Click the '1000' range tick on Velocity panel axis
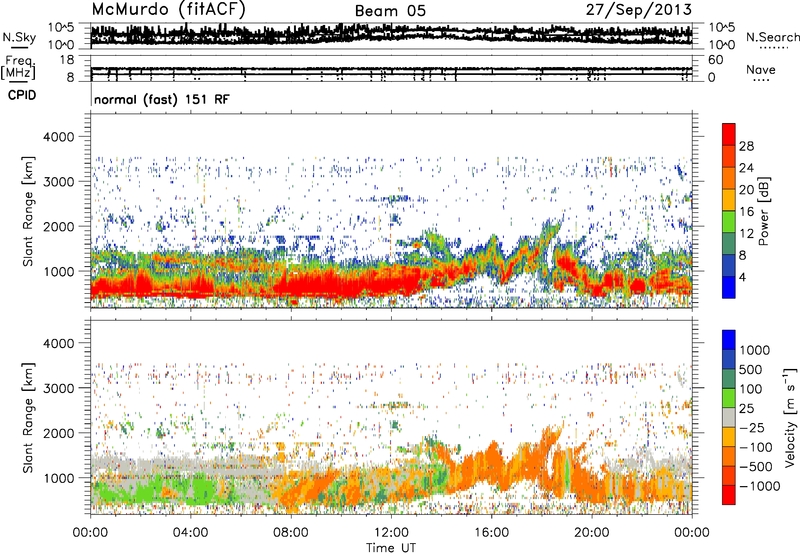 tap(58, 478)
